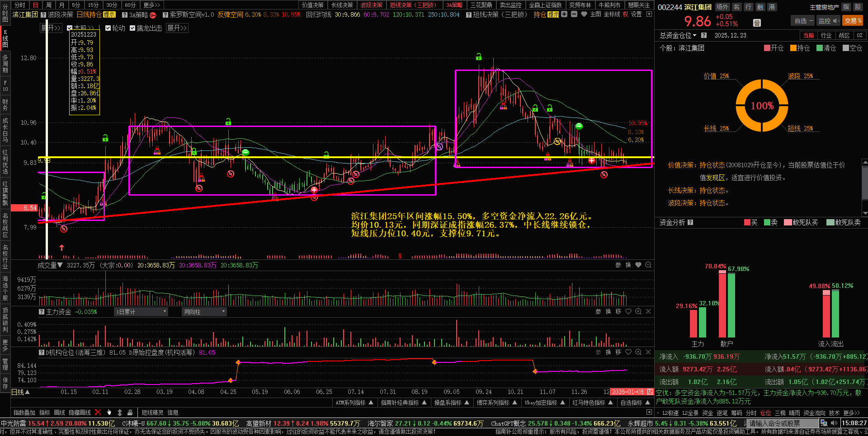The image size is (868, 436).
Task: Switch to the 周 period tab
Action: [49, 5]
